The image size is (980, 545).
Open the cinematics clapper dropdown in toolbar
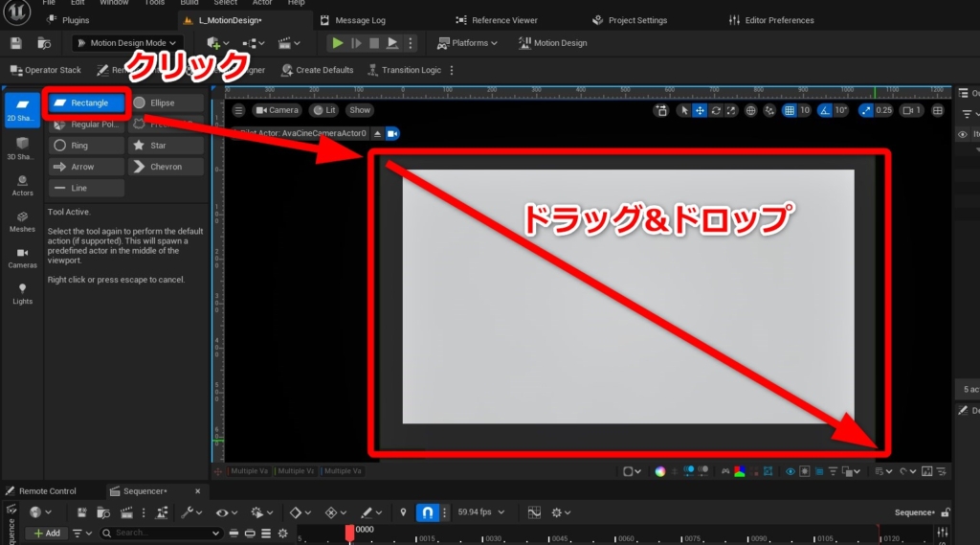289,43
